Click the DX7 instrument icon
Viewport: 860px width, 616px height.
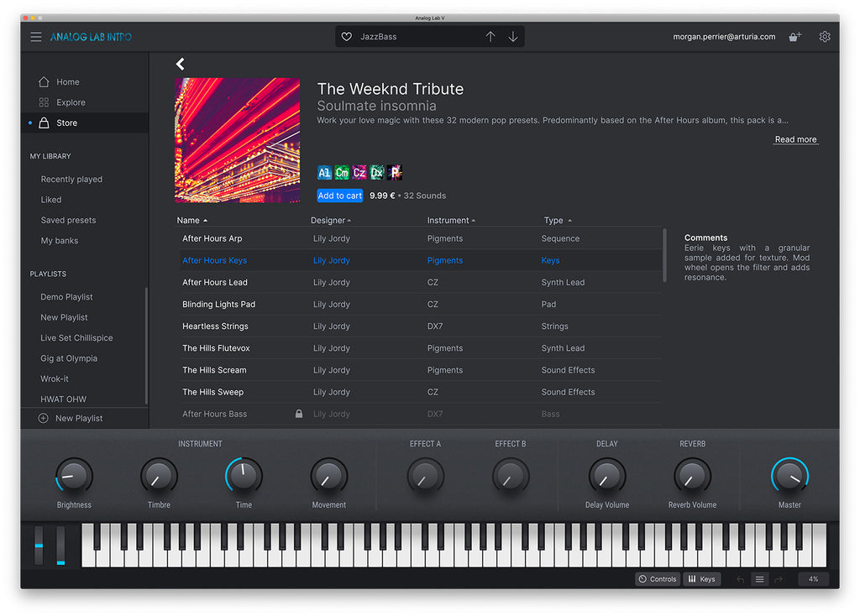click(x=377, y=173)
